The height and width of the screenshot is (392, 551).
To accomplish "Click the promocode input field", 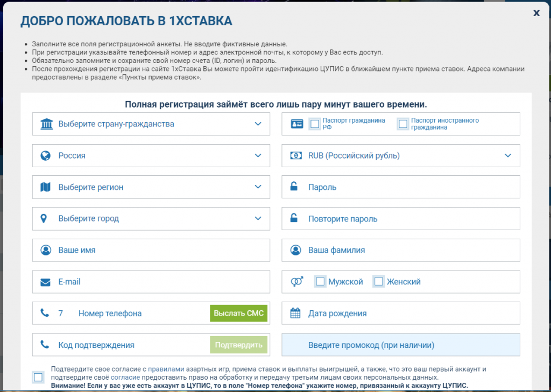I will (x=400, y=345).
